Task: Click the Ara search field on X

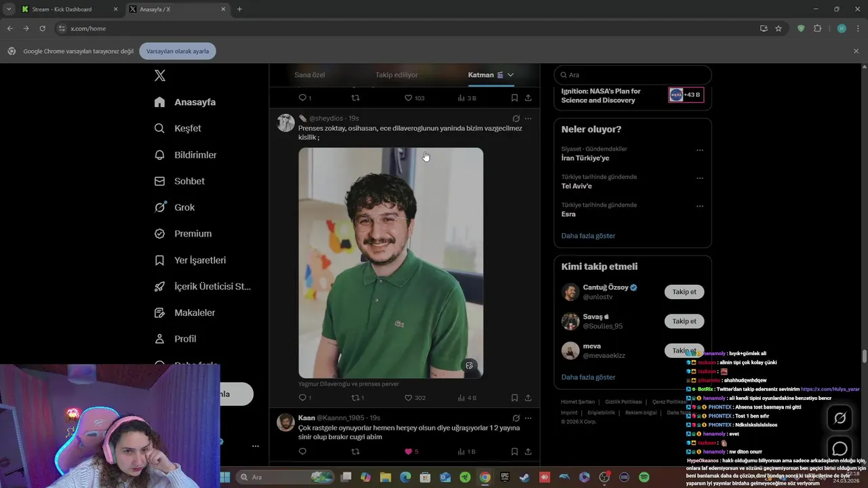Action: pos(633,75)
